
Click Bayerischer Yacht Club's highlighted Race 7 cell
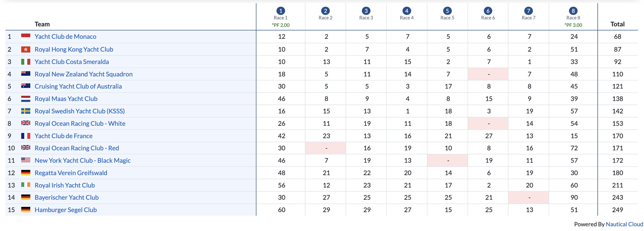[529, 198]
